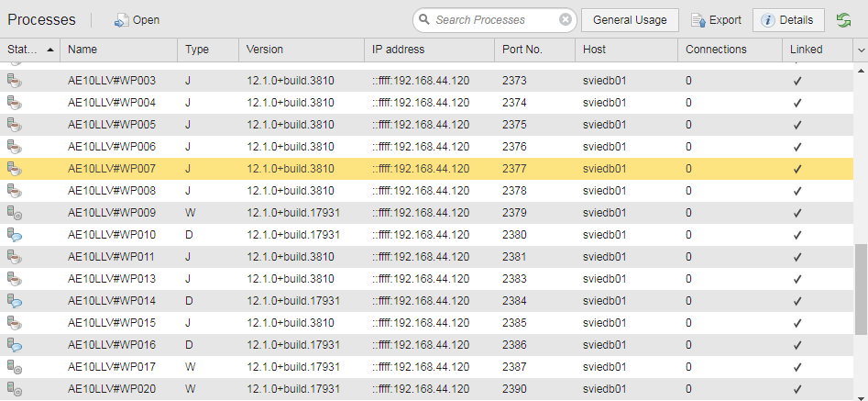Toggle the Details panel button
The height and width of the screenshot is (401, 868).
788,20
